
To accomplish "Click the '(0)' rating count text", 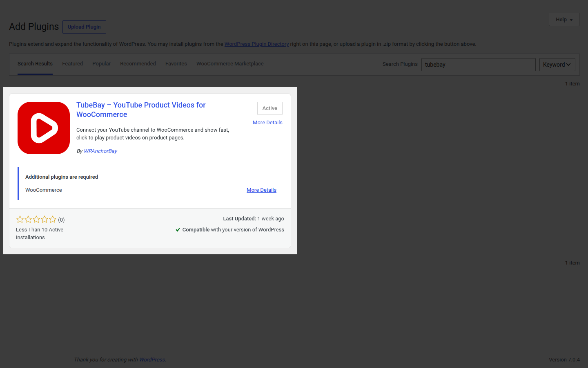I will click(61, 220).
